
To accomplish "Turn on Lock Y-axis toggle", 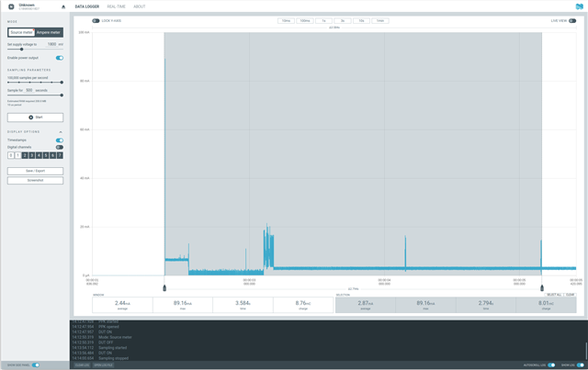I will pyautogui.click(x=96, y=20).
